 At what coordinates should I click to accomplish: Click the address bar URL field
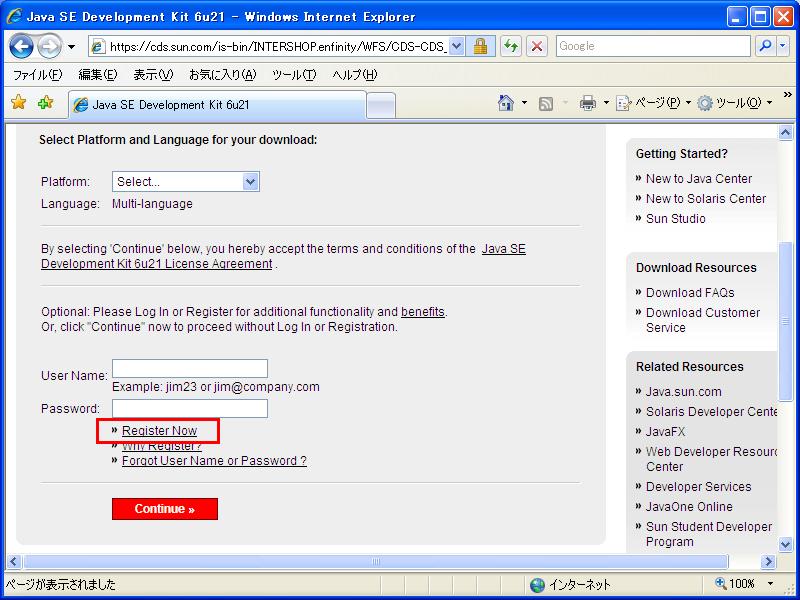coord(269,46)
